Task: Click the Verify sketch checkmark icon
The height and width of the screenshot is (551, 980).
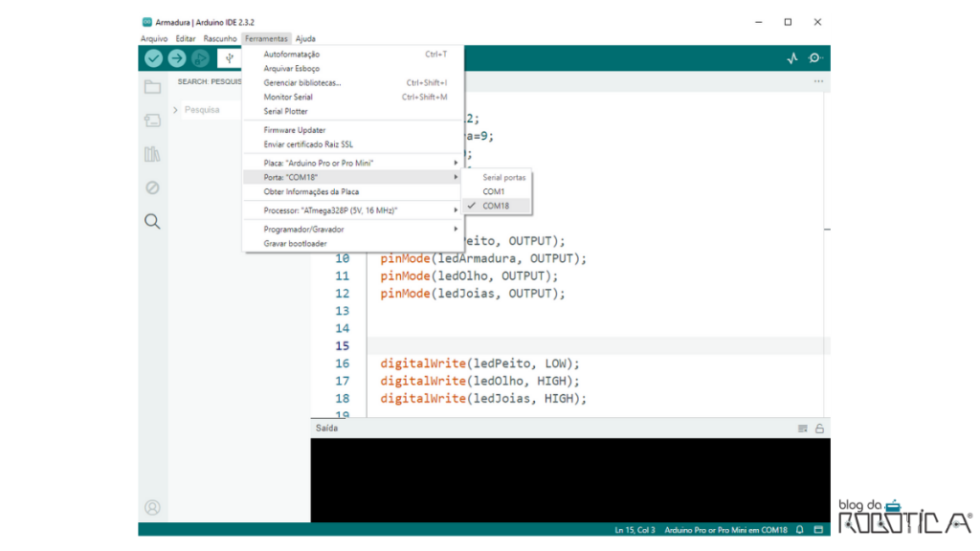Action: pyautogui.click(x=153, y=57)
